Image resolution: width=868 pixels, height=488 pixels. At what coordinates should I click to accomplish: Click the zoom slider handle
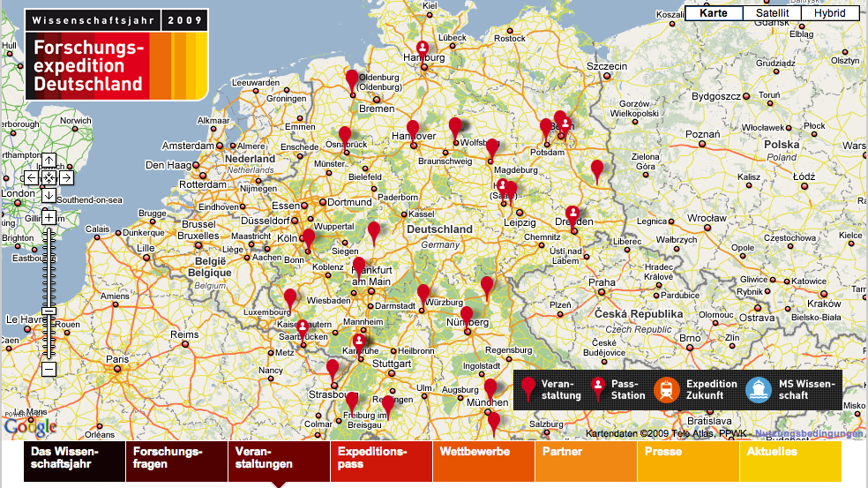[49, 311]
